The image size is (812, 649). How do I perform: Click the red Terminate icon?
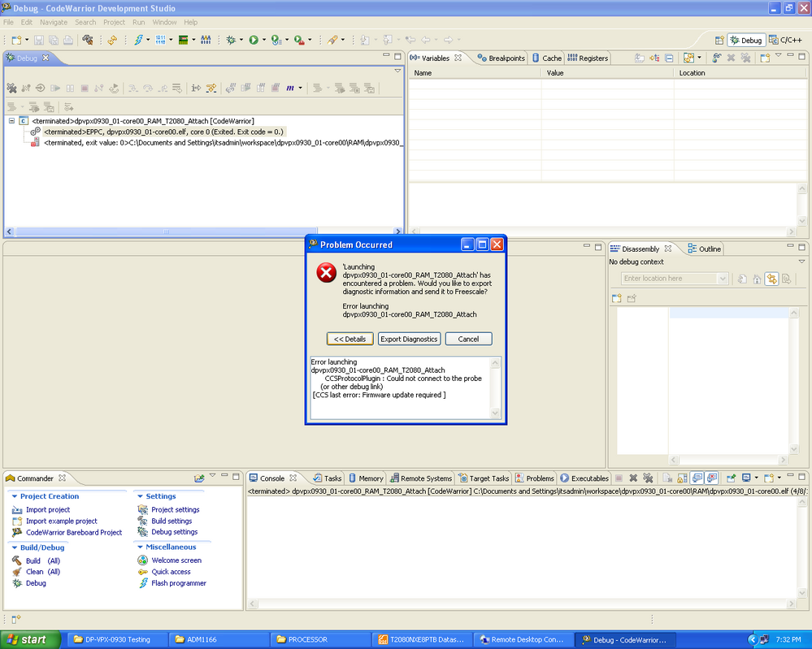coord(85,87)
